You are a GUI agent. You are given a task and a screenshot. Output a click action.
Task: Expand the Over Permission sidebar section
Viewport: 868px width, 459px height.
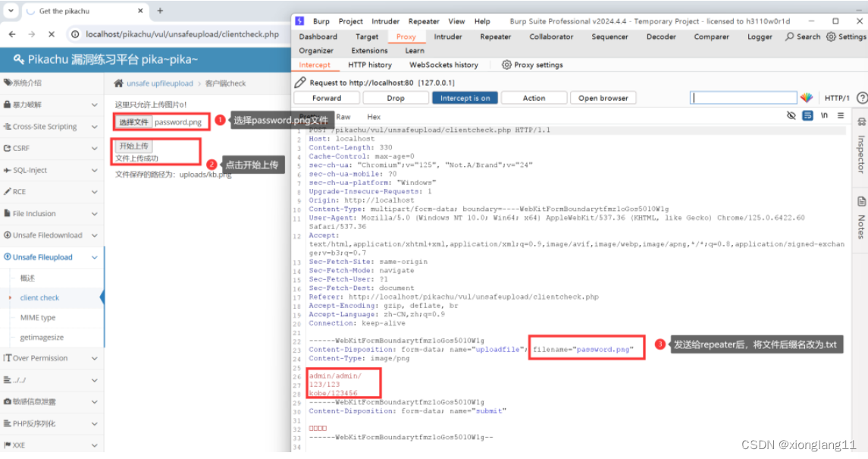point(52,358)
